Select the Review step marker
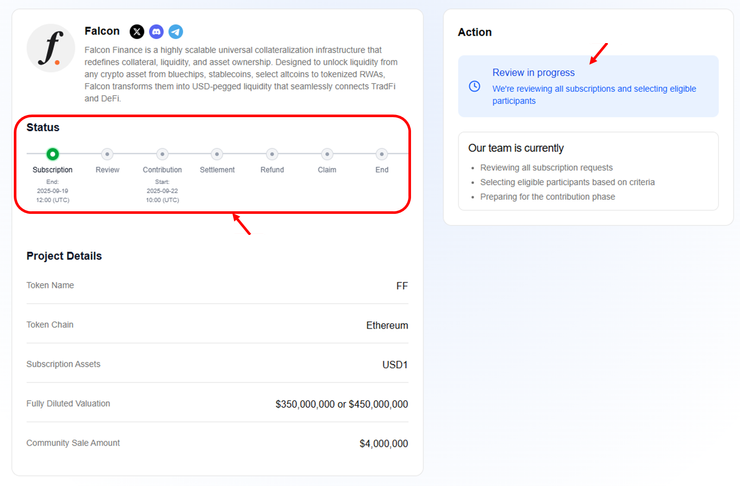740x486 pixels. 107,154
